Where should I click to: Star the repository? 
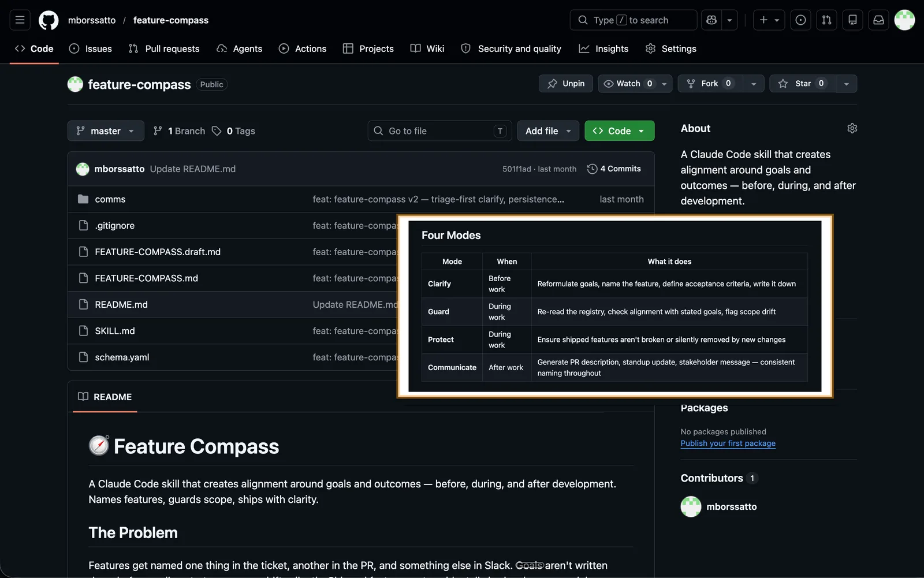(x=803, y=84)
